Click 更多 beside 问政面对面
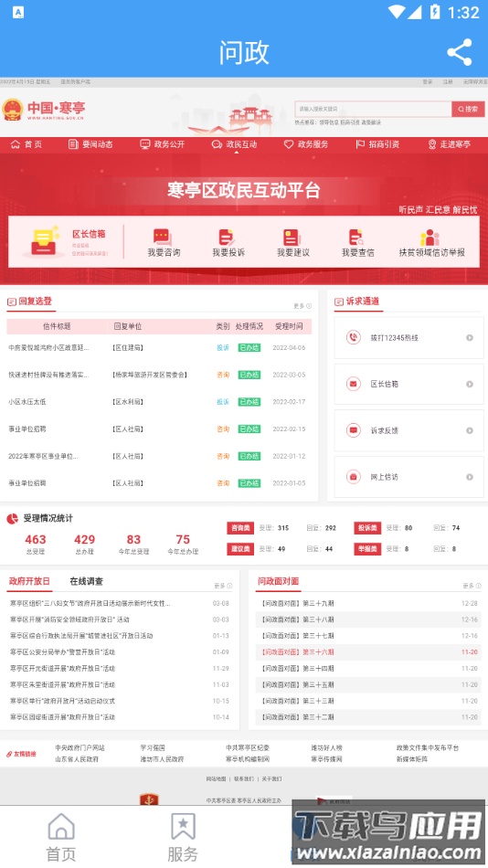 [x=472, y=586]
